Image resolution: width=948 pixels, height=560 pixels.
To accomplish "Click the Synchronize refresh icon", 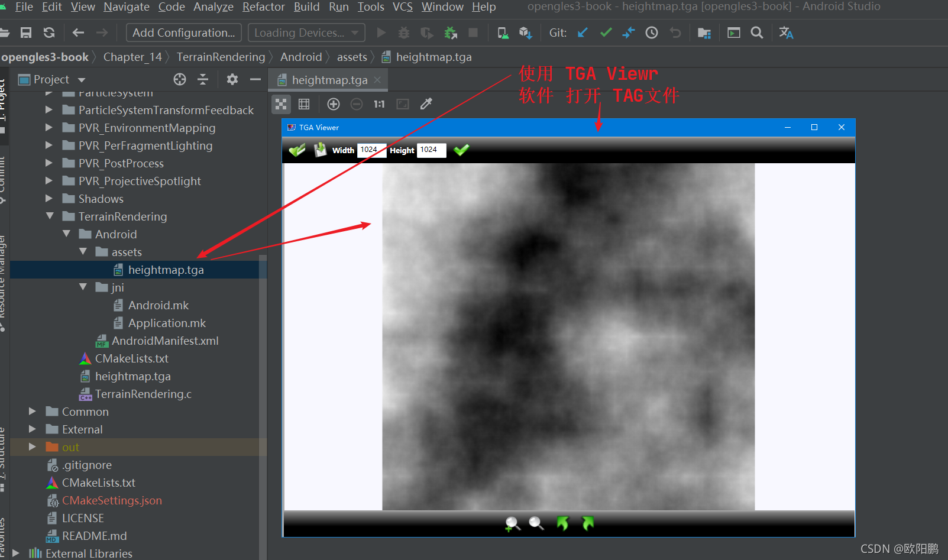I will pos(49,33).
